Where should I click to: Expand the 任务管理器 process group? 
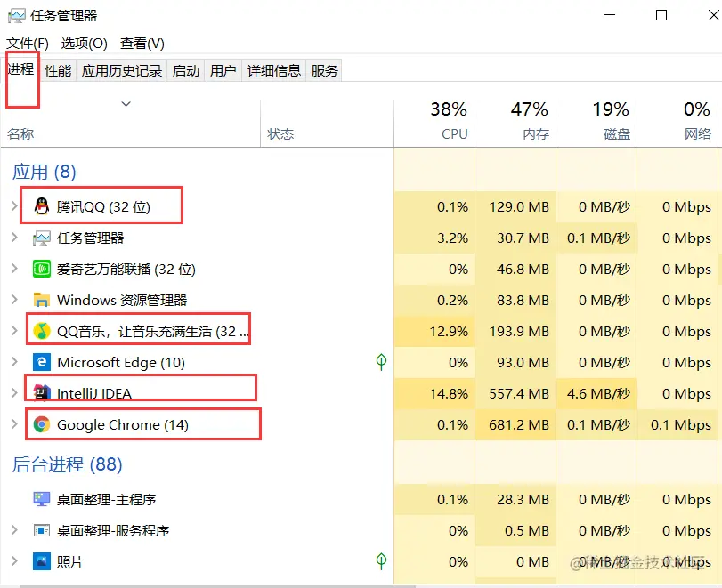click(15, 238)
